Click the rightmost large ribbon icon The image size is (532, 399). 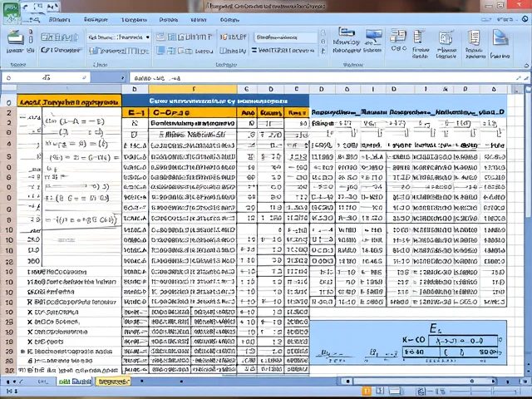(500, 38)
